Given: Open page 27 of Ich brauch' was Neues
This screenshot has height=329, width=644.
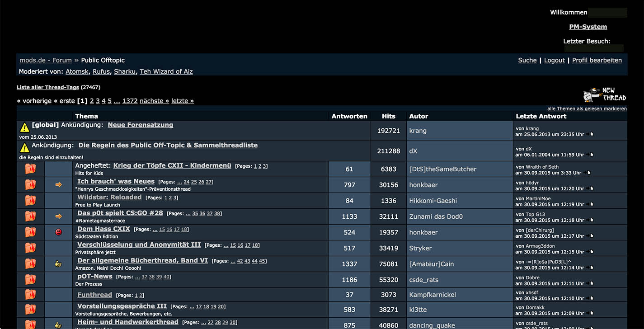Looking at the screenshot, I should (208, 182).
